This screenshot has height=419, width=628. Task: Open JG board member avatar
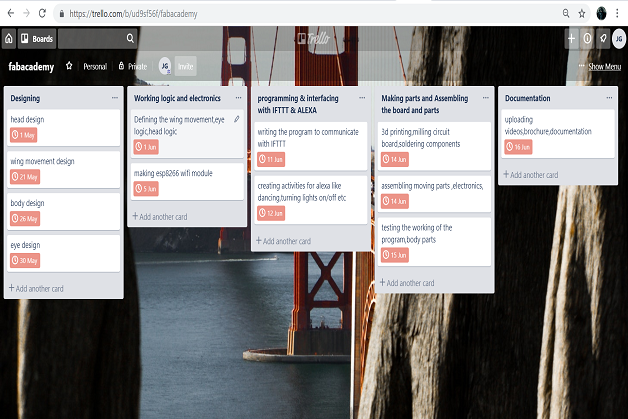click(165, 66)
